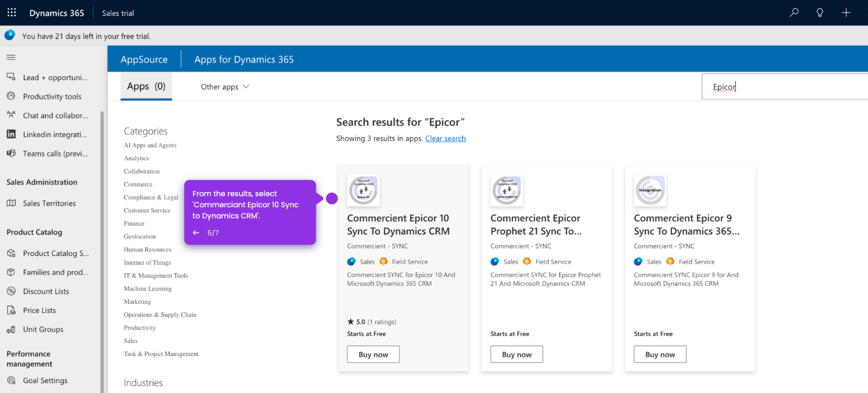
Task: Click the Product Catalog Settings icon
Action: (x=11, y=253)
